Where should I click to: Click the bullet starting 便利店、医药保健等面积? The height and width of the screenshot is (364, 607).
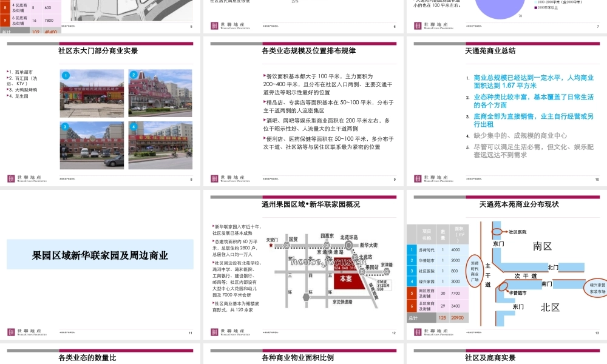pos(328,143)
